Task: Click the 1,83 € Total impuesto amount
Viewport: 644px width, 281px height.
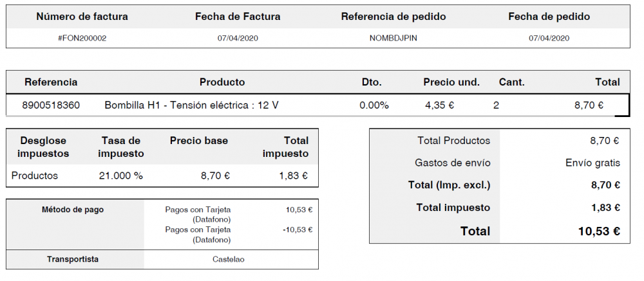Action: 605,208
